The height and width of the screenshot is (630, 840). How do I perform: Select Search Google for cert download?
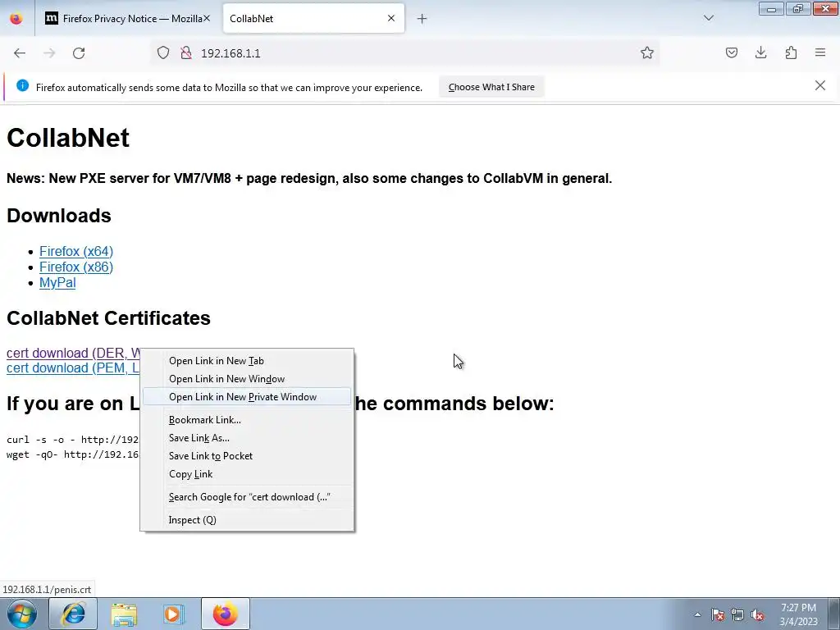pos(247,497)
